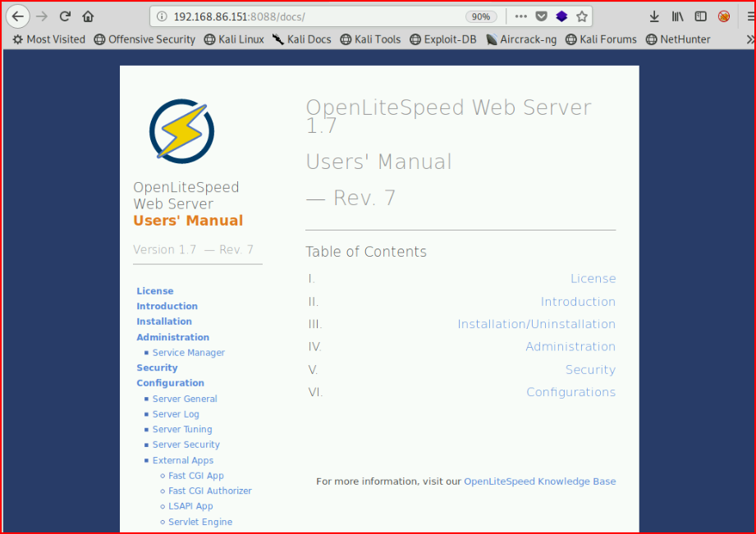
Task: Open the Exploit-DB bookmark
Action: 443,39
